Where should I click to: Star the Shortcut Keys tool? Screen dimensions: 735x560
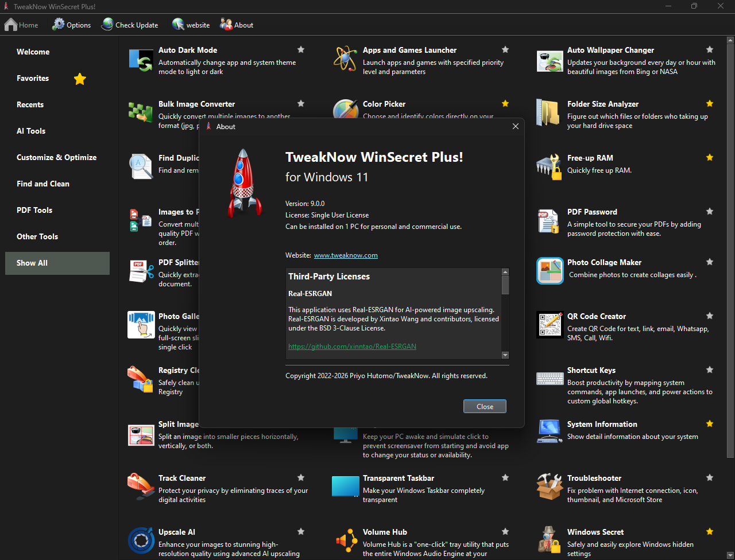[710, 370]
